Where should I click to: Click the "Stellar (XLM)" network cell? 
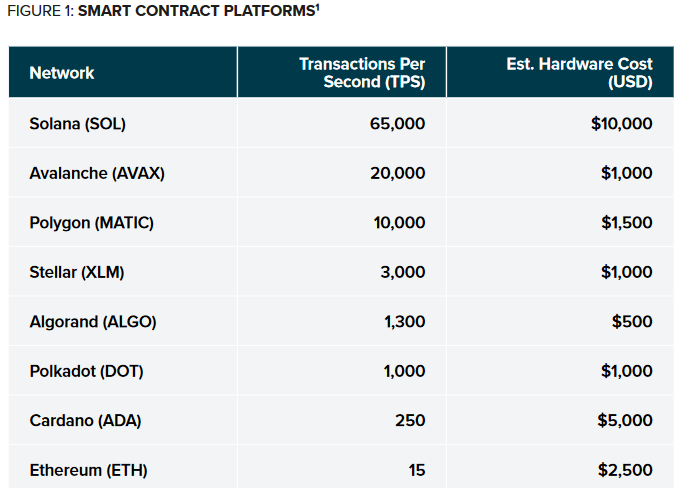[77, 272]
